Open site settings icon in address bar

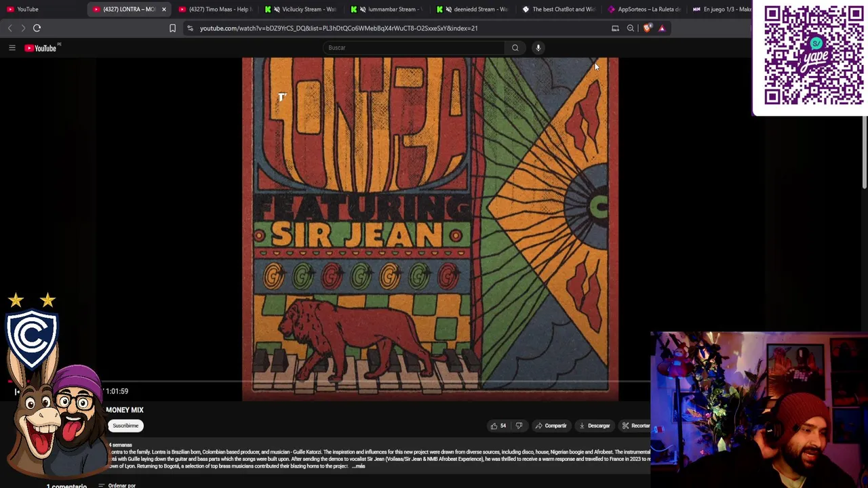point(190,28)
